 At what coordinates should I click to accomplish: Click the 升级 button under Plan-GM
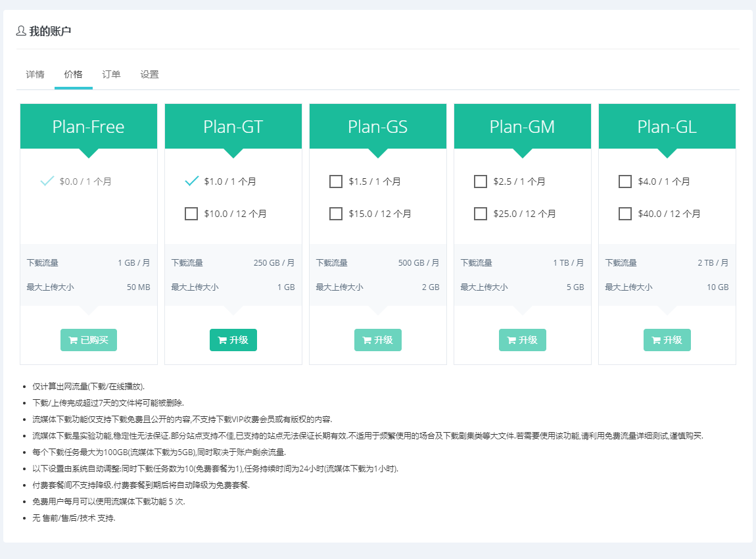[522, 340]
